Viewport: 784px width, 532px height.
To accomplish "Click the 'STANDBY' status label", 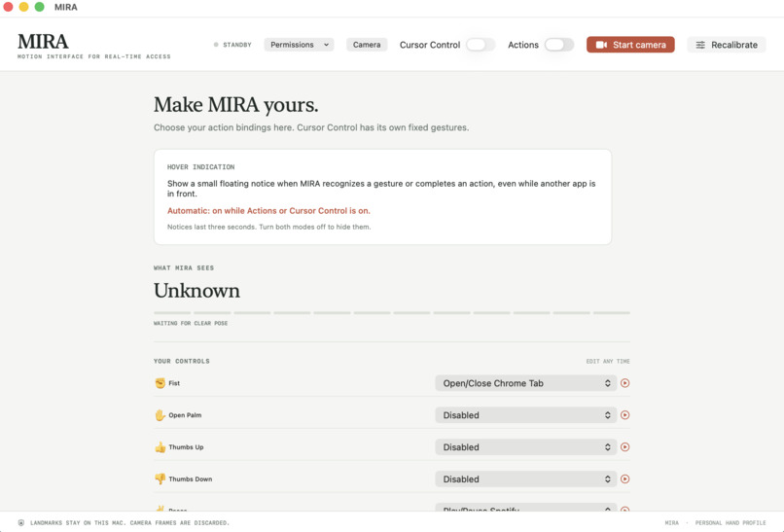I will 237,45.
